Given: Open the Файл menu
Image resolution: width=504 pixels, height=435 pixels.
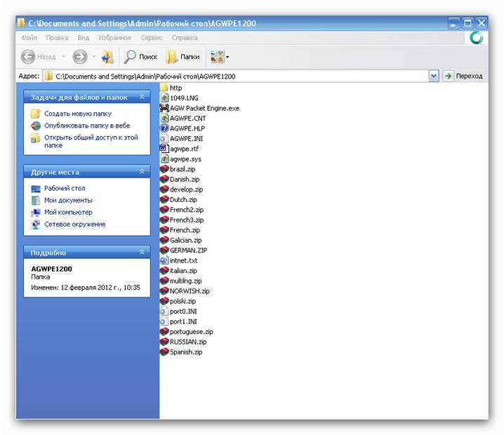Looking at the screenshot, I should (x=29, y=38).
